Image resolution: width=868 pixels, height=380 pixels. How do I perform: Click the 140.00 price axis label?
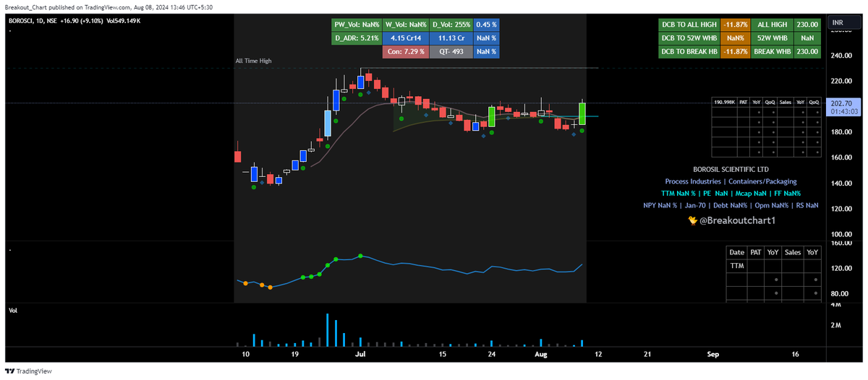[841, 183]
